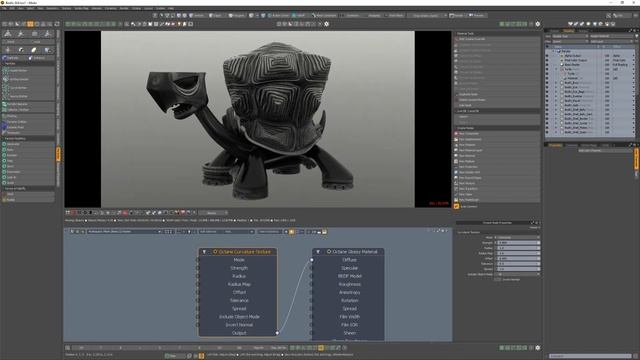This screenshot has height=360, width=640.
Task: Click the orange vertical tab on the right edge
Action: [x=636, y=159]
